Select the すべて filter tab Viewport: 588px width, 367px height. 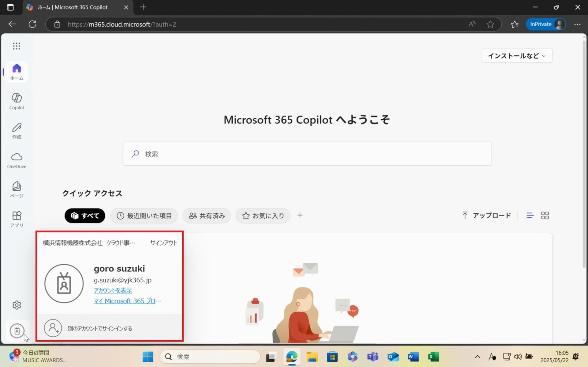click(x=85, y=216)
